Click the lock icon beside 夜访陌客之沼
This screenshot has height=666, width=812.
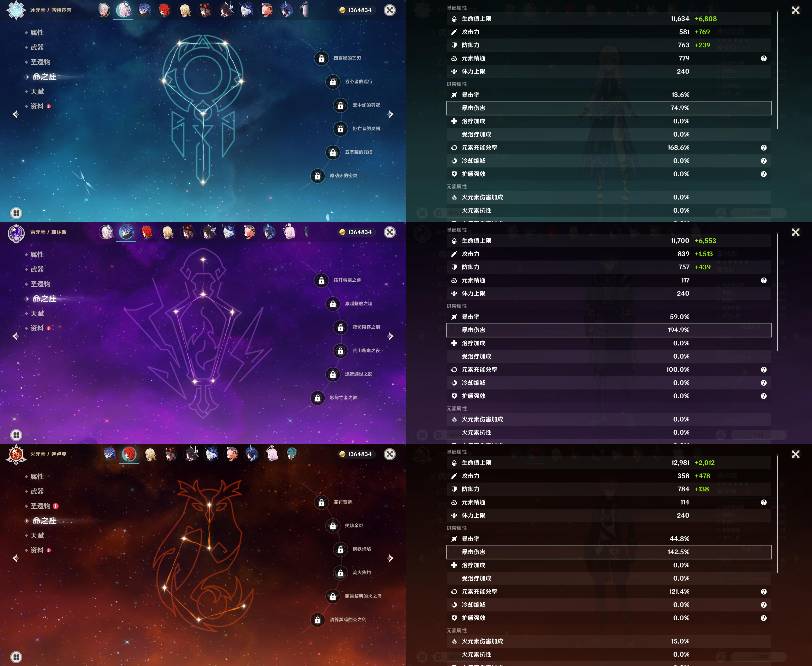click(340, 327)
